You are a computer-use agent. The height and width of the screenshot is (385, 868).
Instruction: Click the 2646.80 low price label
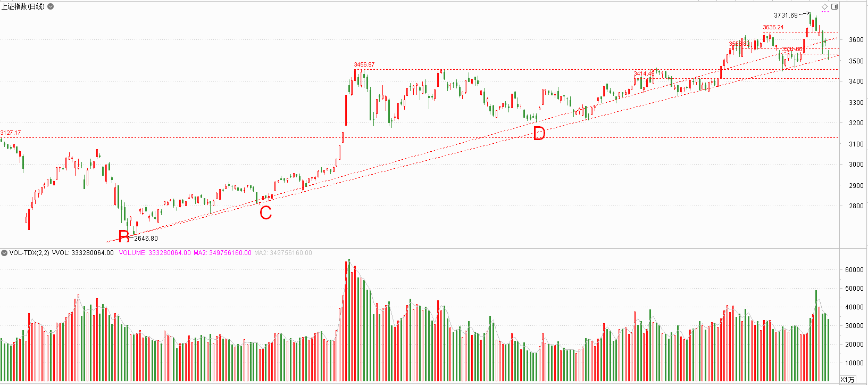point(146,239)
